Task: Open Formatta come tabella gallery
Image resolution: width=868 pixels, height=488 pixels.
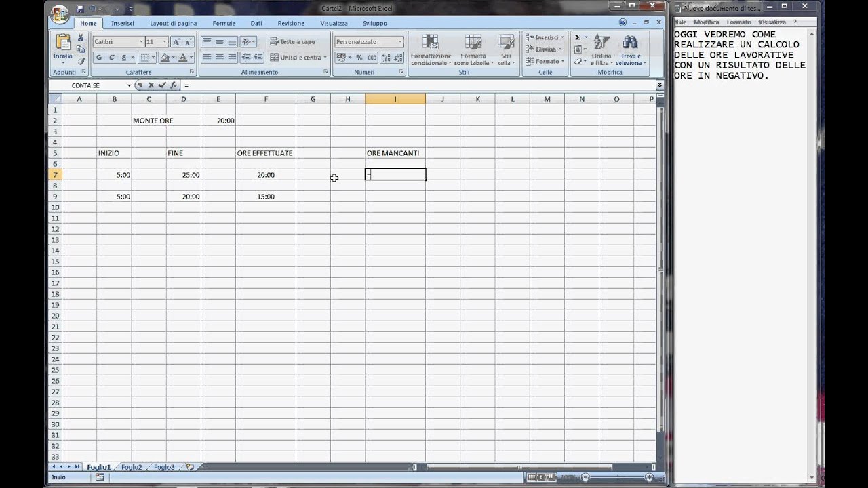Action: (x=473, y=49)
